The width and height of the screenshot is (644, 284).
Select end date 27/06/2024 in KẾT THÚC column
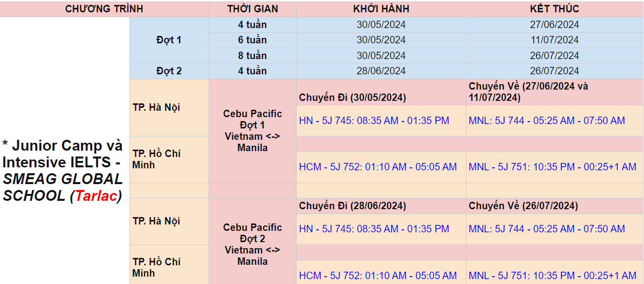click(554, 25)
